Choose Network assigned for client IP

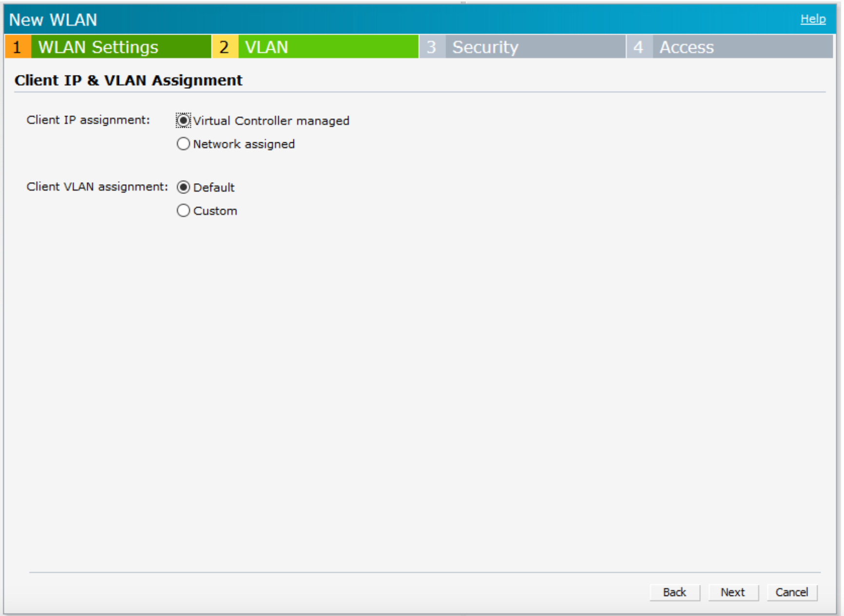click(x=183, y=143)
